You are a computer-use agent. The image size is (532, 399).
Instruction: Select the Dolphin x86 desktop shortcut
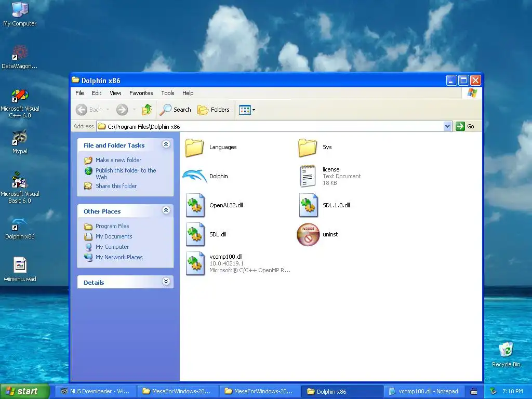(x=20, y=229)
